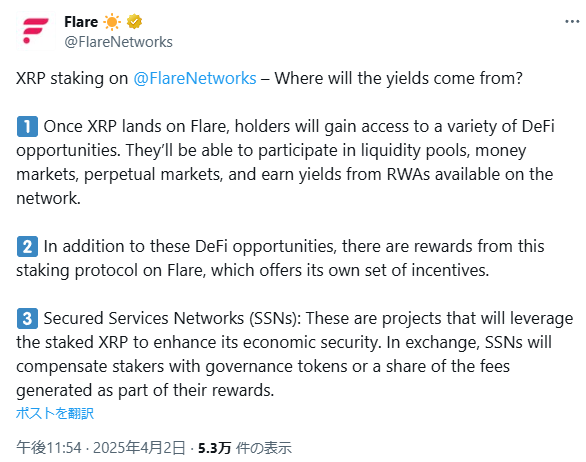This screenshot has width=586, height=462.
Task: Click the 2025年4月2日 date
Action: [x=139, y=447]
